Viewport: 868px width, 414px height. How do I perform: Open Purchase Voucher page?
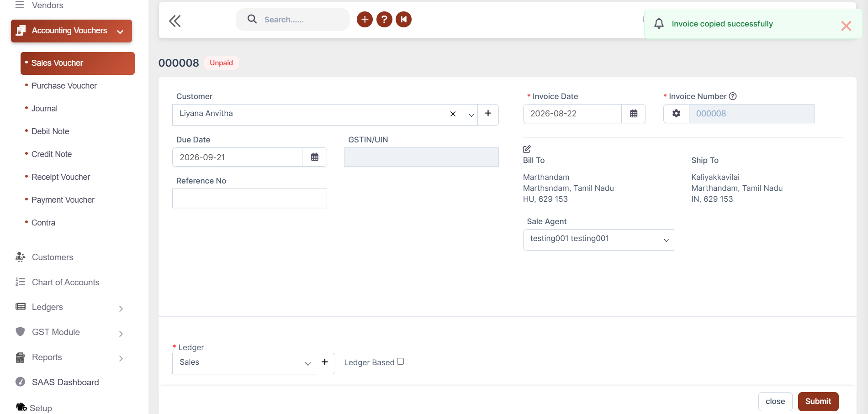(x=64, y=86)
